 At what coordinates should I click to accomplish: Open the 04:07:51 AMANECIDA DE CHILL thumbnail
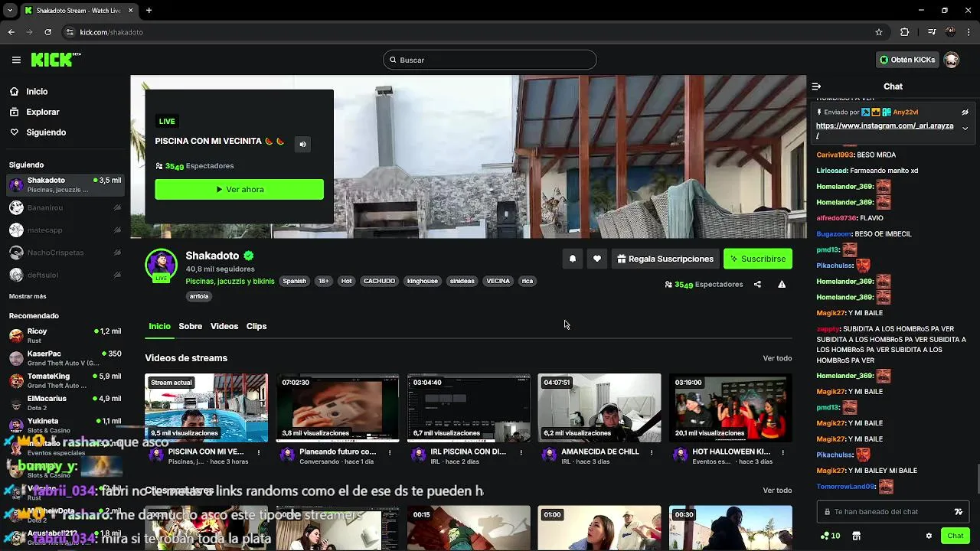(x=599, y=408)
